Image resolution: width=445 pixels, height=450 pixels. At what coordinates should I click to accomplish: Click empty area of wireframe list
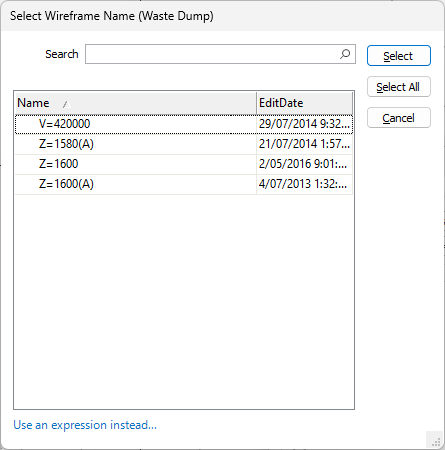(x=184, y=300)
